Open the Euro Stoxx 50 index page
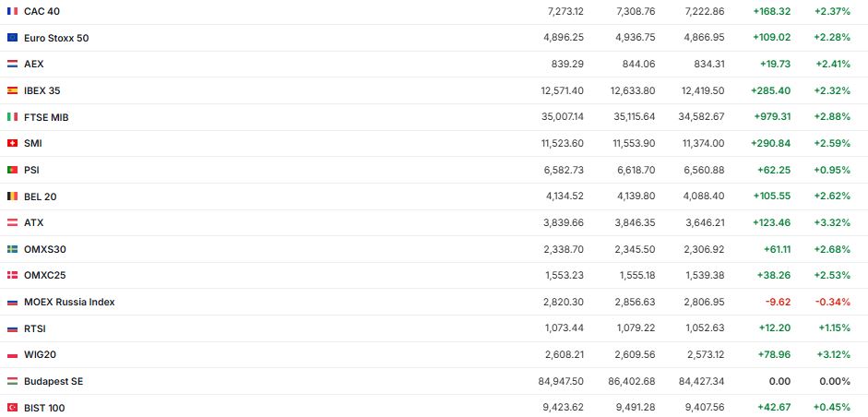The width and height of the screenshot is (868, 417). click(55, 38)
